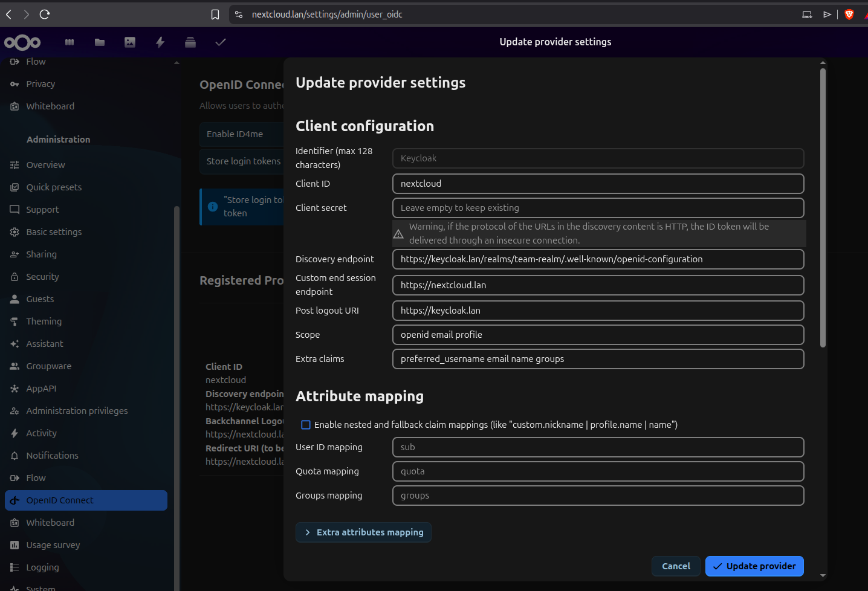Open the Deck app icon
The height and width of the screenshot is (591, 868).
pyautogui.click(x=190, y=42)
